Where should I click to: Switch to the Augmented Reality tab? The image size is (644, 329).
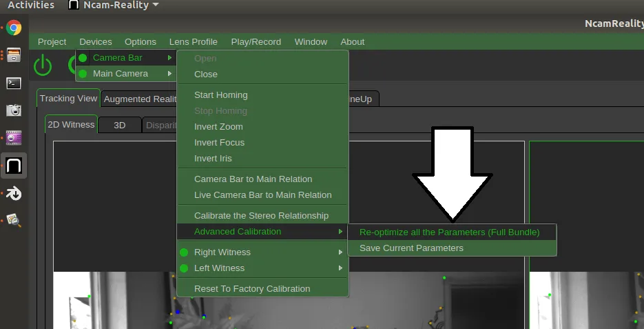coord(140,99)
